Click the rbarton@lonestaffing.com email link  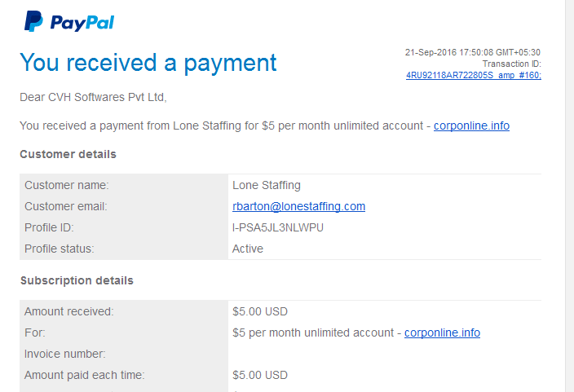(298, 206)
